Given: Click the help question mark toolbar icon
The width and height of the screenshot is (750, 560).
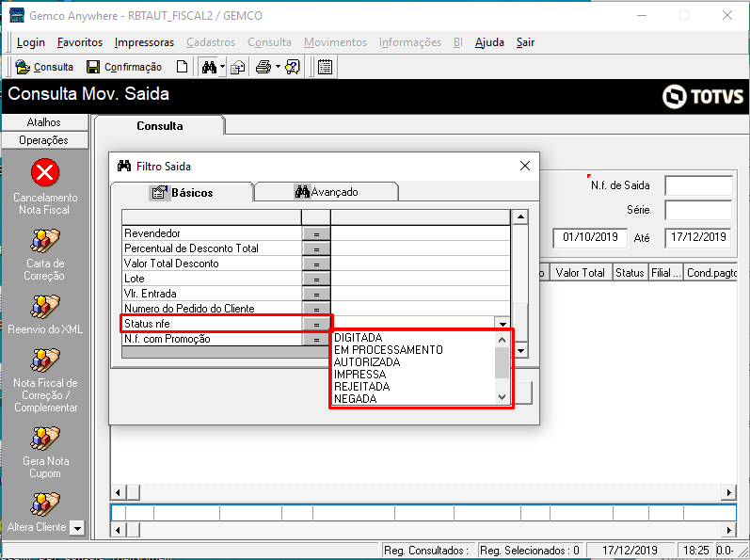Looking at the screenshot, I should click(293, 67).
